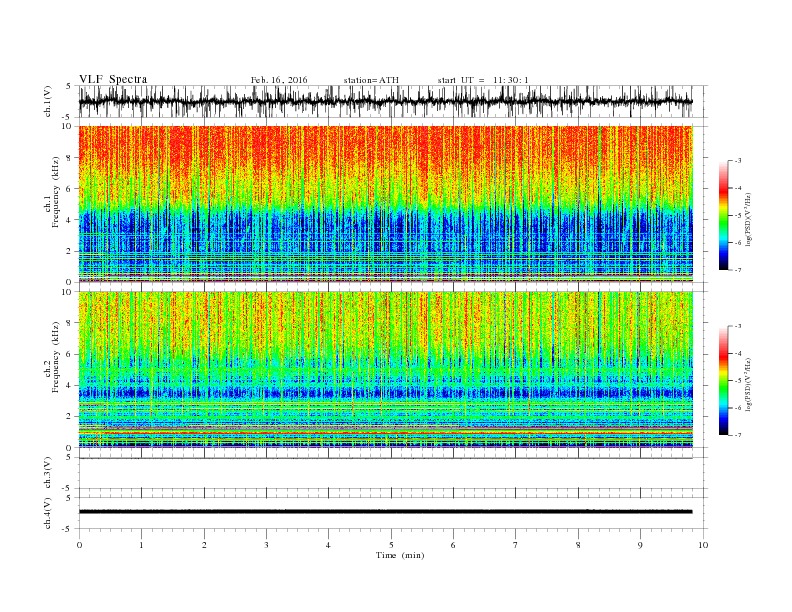Click the ch.4 black waveform trace
Image resolution: width=792 pixels, height=612 pixels.
point(385,512)
